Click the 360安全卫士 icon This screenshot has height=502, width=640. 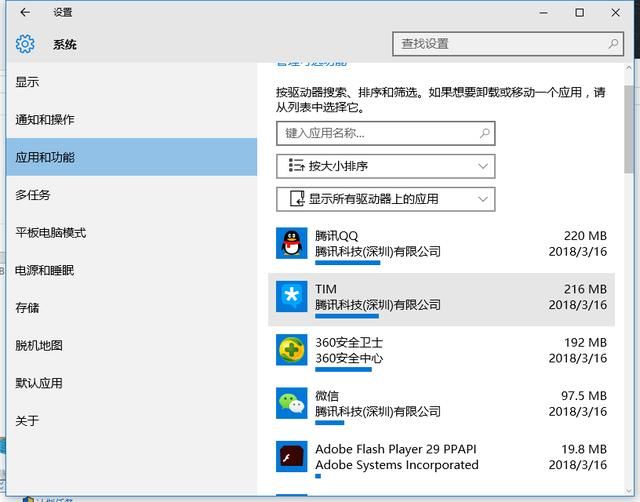click(291, 350)
